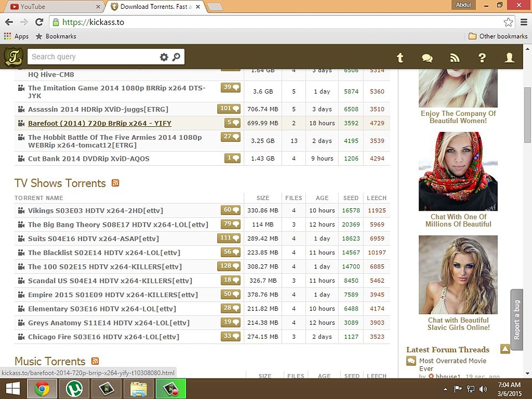Click the Kickass logo icon
Image resolution: width=532 pixels, height=399 pixels.
13,57
